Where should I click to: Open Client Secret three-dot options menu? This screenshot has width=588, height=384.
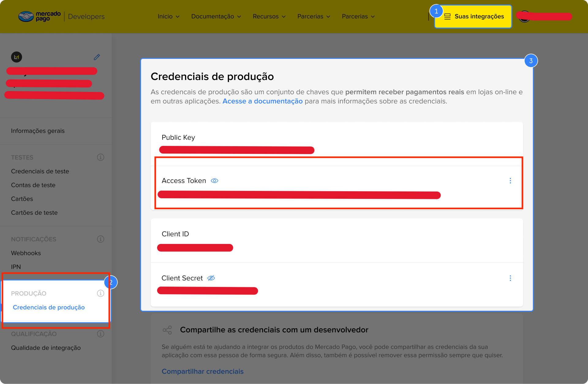click(510, 278)
